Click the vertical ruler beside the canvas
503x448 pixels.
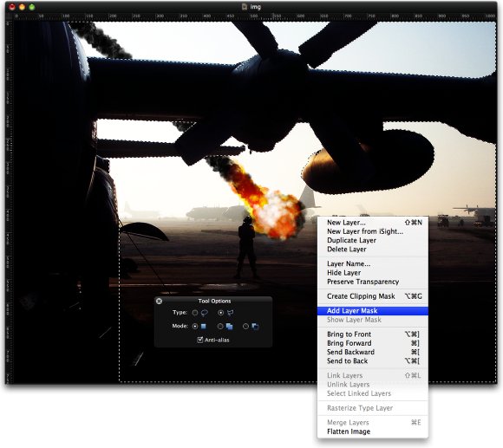point(9,202)
